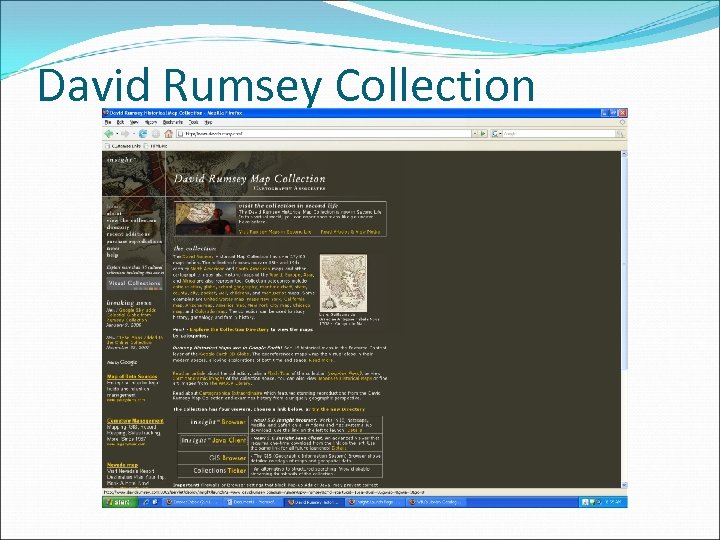
Task: Click 'try the new directory' link
Action: tap(338, 409)
